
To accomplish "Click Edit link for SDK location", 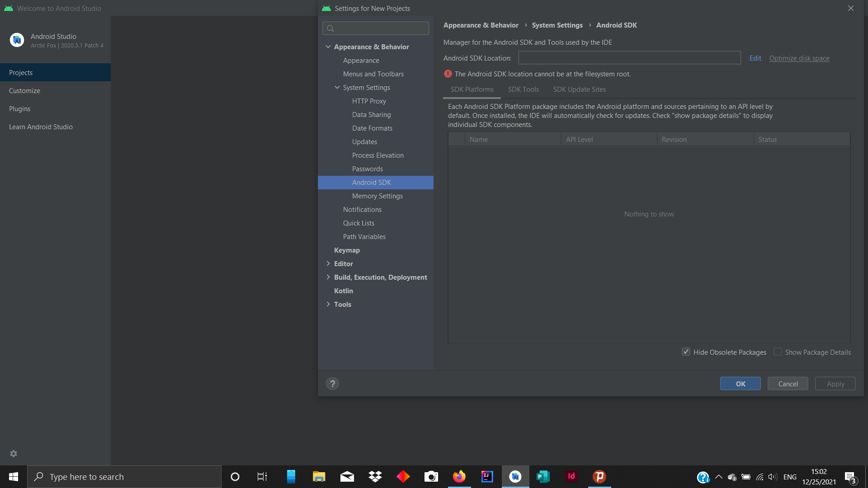I will pyautogui.click(x=755, y=58).
